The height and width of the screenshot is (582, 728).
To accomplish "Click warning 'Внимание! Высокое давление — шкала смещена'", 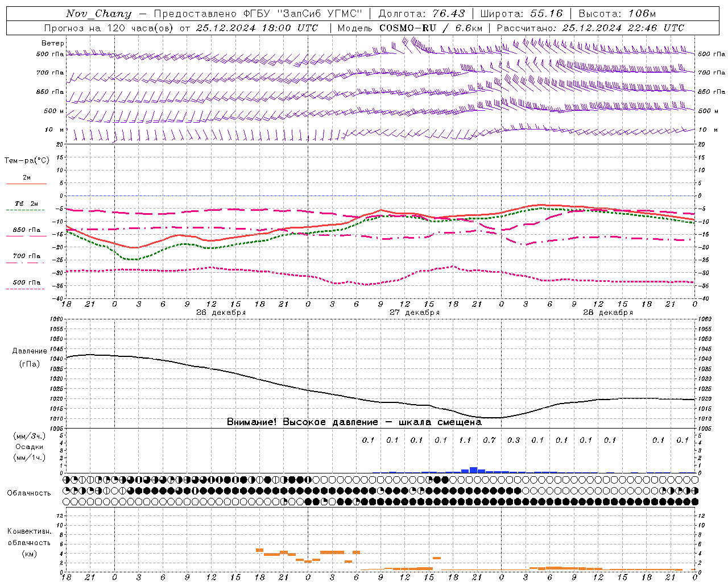I will click(354, 422).
